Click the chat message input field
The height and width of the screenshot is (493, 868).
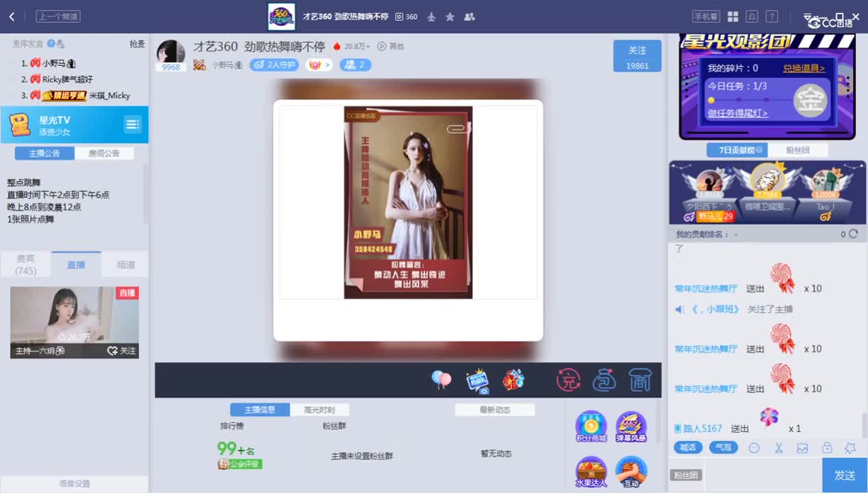(x=763, y=475)
